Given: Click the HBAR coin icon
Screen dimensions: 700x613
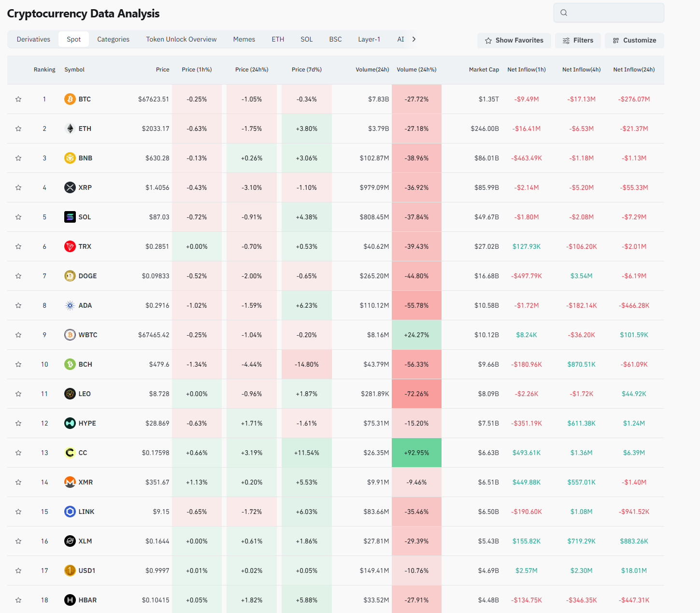Looking at the screenshot, I should pyautogui.click(x=70, y=600).
